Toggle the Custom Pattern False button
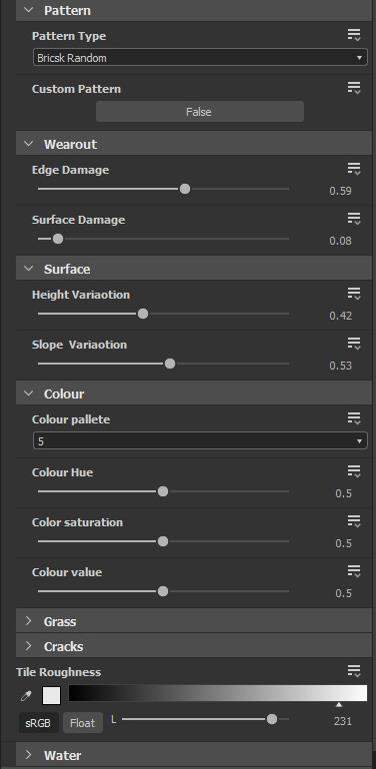376x769 pixels. (200, 112)
